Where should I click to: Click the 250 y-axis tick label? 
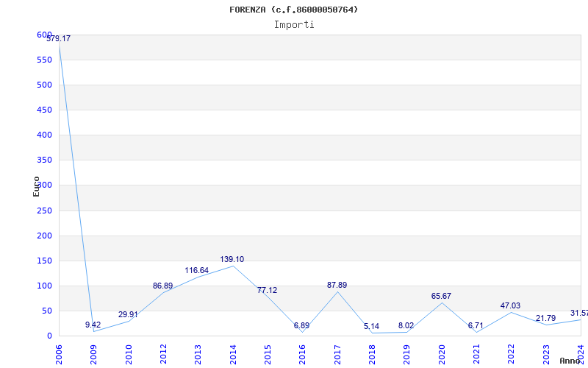pos(44,211)
